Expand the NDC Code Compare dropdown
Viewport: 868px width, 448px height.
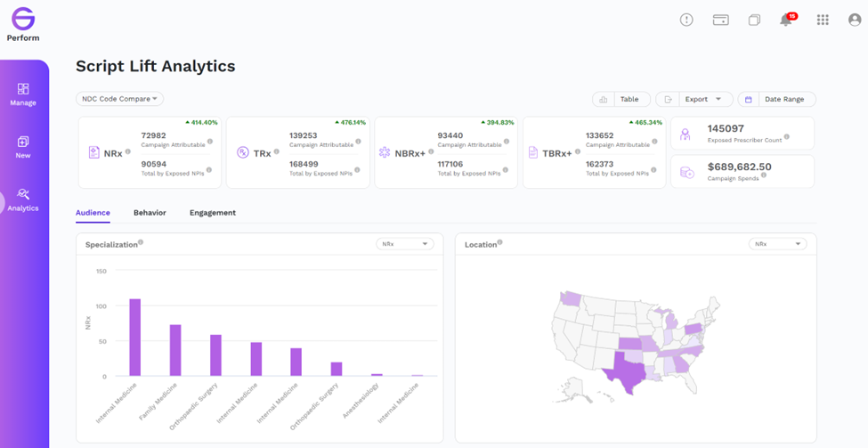tap(119, 99)
